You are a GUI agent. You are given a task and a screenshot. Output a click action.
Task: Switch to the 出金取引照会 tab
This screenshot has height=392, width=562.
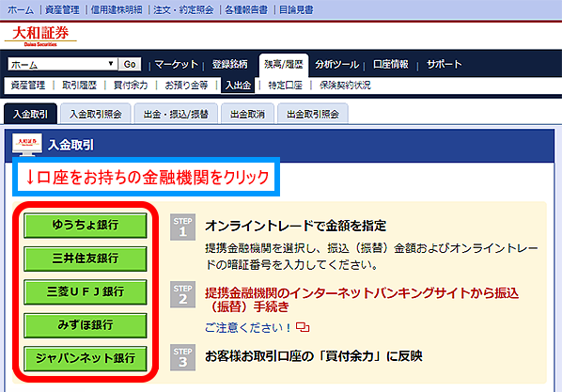click(x=313, y=114)
